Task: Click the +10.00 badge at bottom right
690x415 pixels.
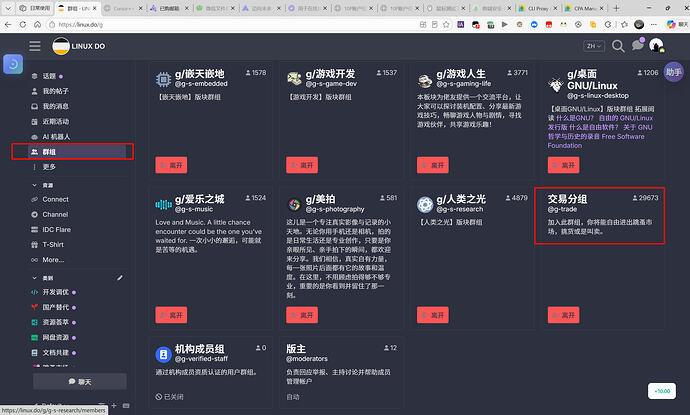Action: (662, 391)
